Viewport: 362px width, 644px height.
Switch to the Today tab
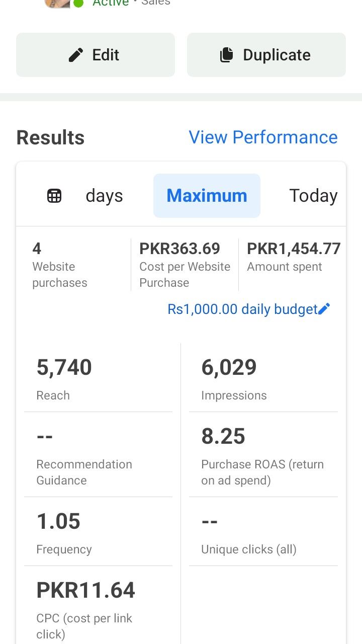pyautogui.click(x=313, y=196)
